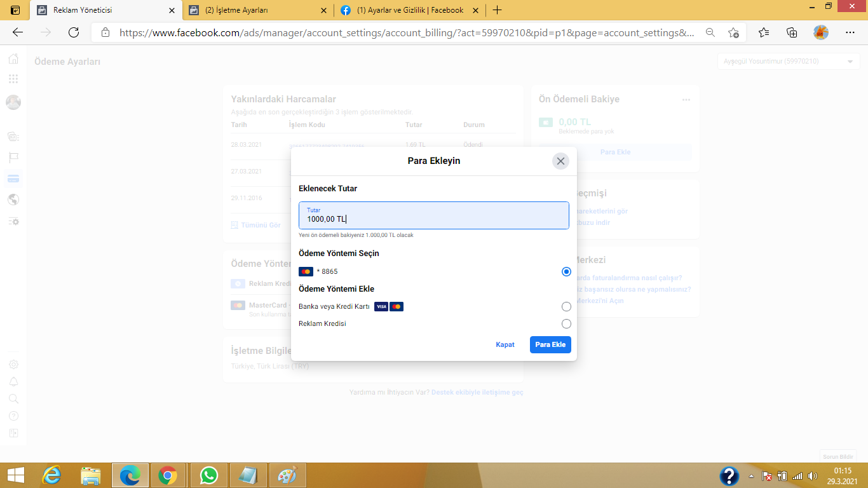Open browser Settings and more menu
This screenshot has height=488, width=868.
(850, 32)
